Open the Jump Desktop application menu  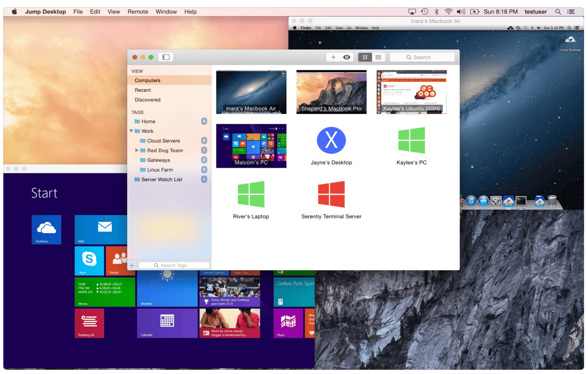click(45, 12)
